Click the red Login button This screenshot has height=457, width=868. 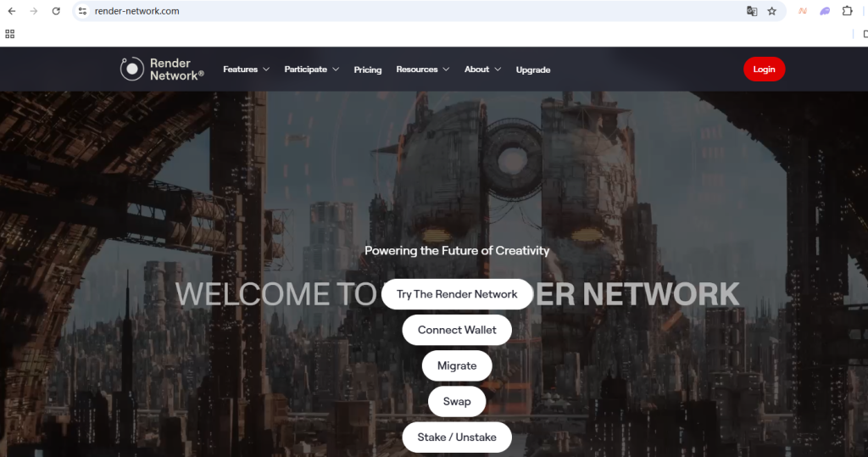pos(764,70)
